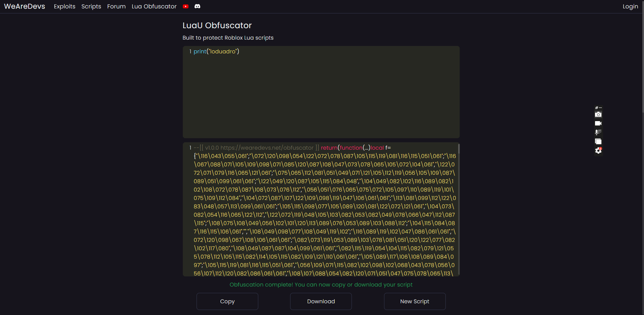
Task: Open the three-dots menu on floating toolbar
Action: point(600,108)
